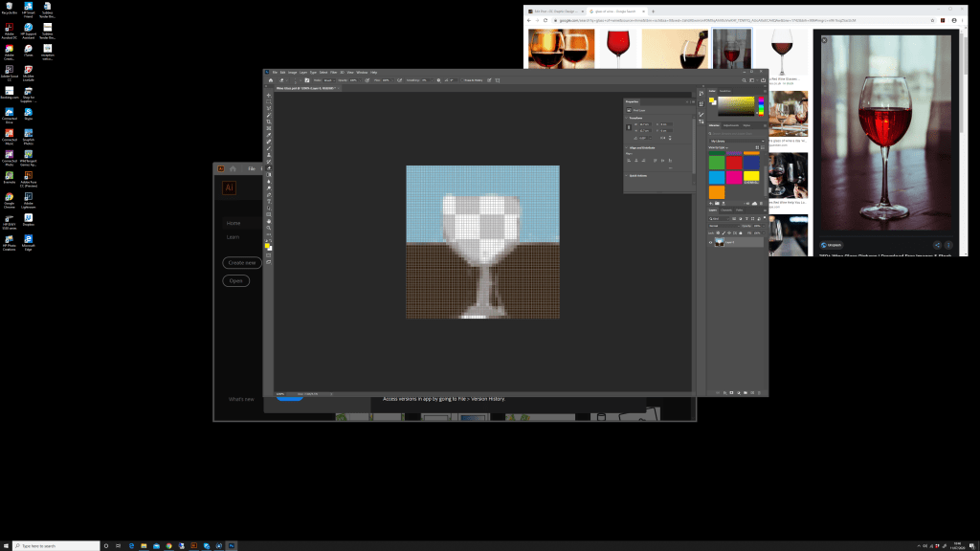Select the Eraser tool
Image resolution: width=980 pixels, height=551 pixels.
point(269,168)
